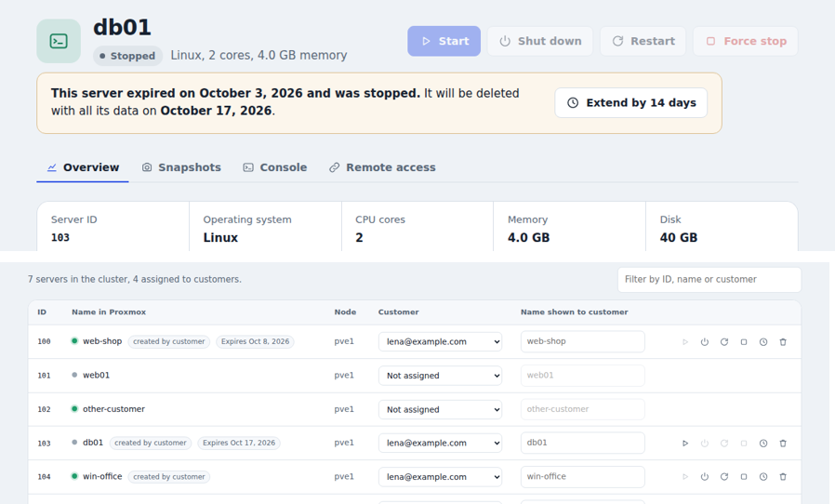The width and height of the screenshot is (835, 504).
Task: Click the db01 terminal server icon
Action: [59, 41]
